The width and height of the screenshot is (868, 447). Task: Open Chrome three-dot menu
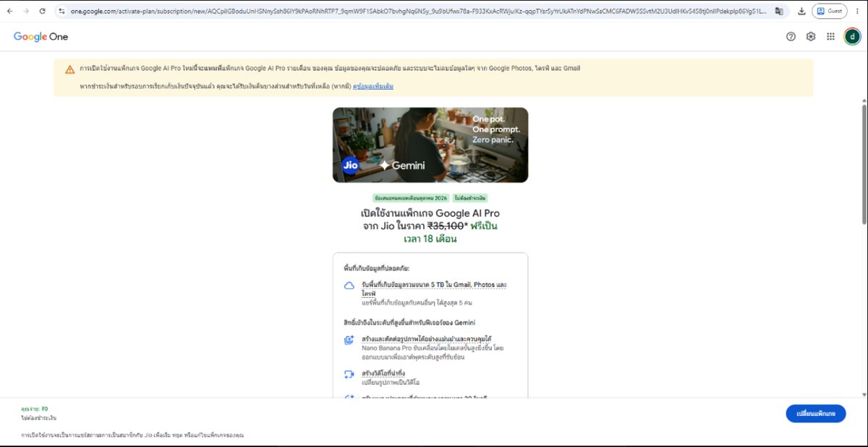(858, 12)
